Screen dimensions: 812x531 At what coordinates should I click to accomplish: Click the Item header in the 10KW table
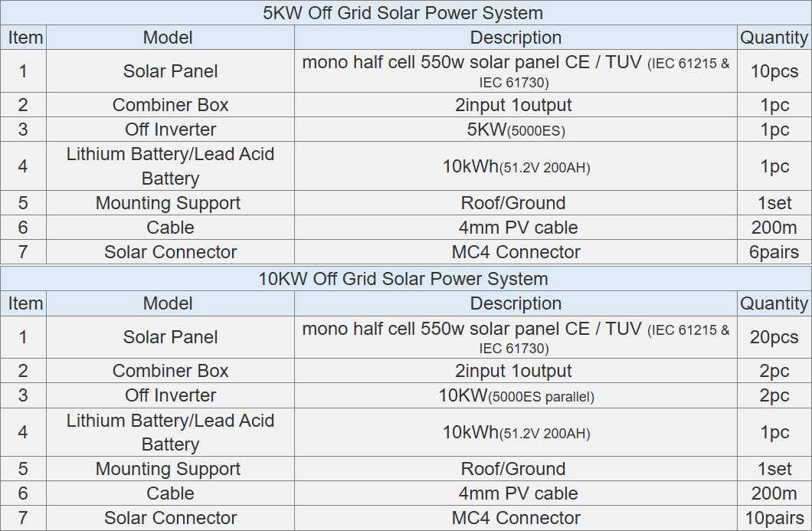pos(25,303)
